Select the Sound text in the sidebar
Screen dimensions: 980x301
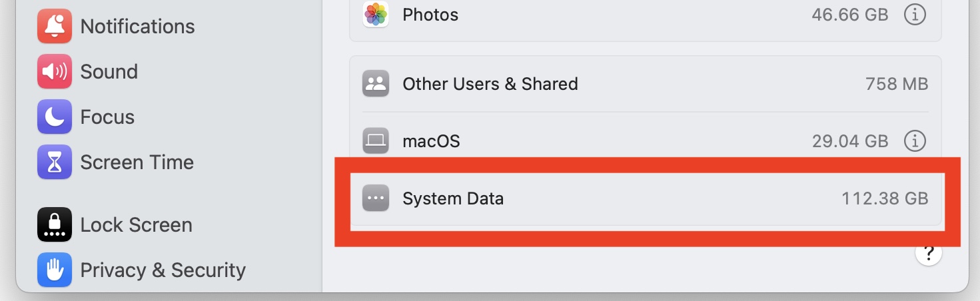click(x=109, y=72)
